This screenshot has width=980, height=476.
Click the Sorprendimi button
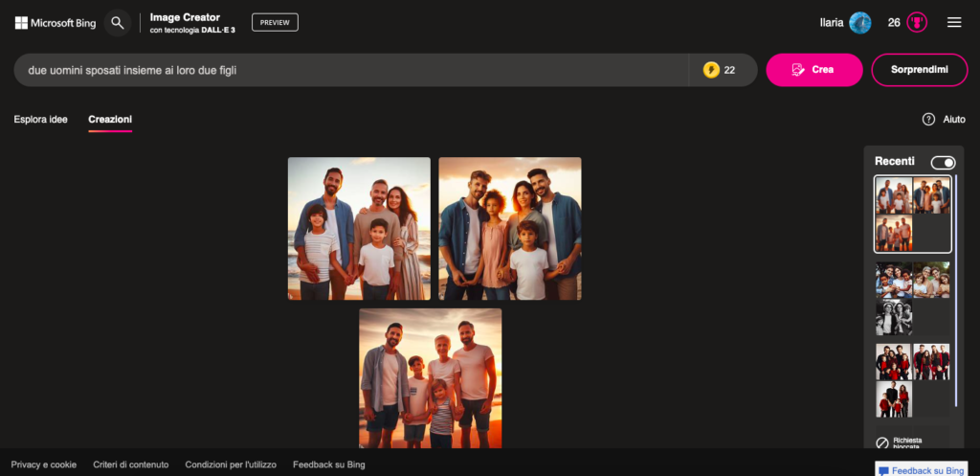pyautogui.click(x=919, y=70)
